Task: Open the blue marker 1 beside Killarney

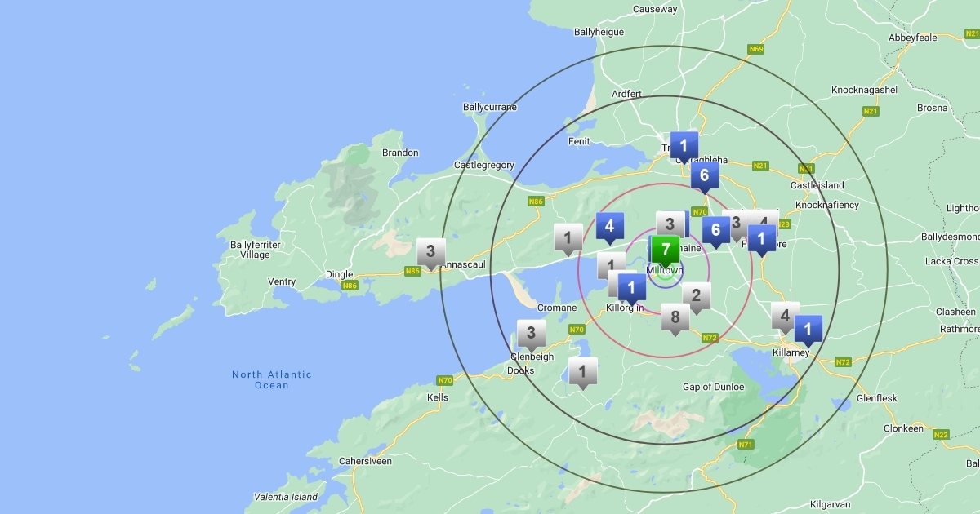Action: (808, 330)
